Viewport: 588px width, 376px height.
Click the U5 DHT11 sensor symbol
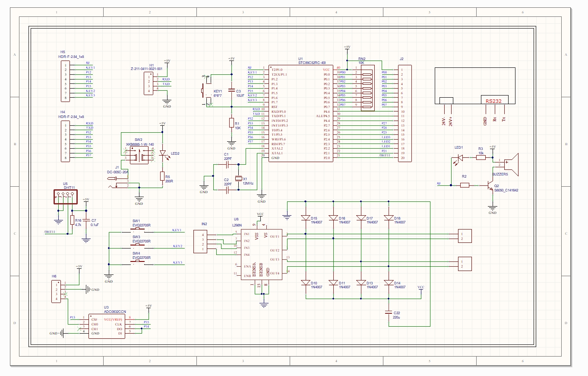pos(64,197)
